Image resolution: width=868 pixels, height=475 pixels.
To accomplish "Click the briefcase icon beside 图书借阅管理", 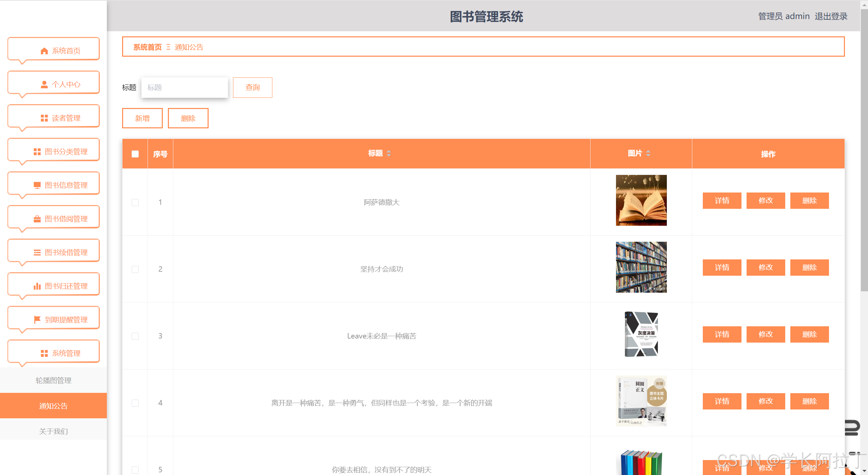I will pyautogui.click(x=37, y=219).
